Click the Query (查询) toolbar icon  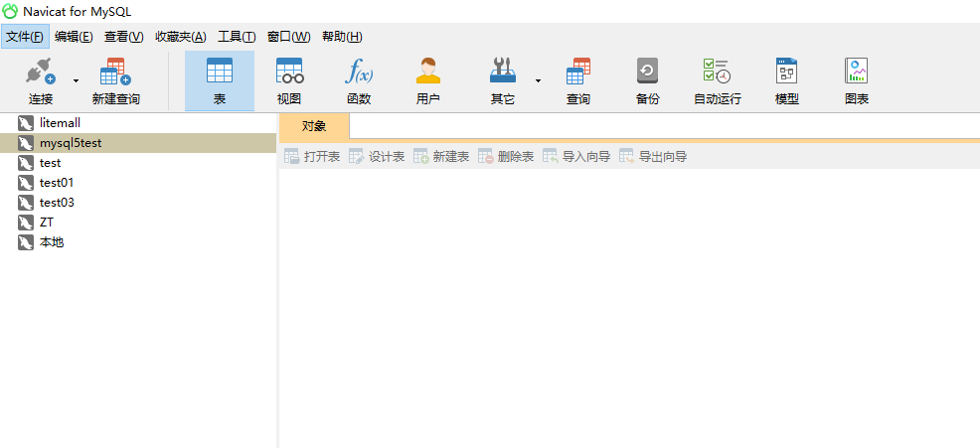click(578, 80)
